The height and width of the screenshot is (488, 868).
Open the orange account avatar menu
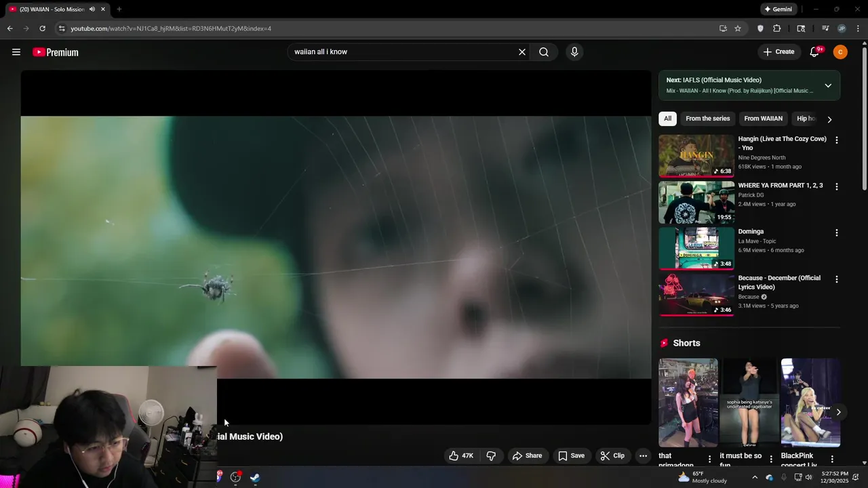(x=840, y=52)
